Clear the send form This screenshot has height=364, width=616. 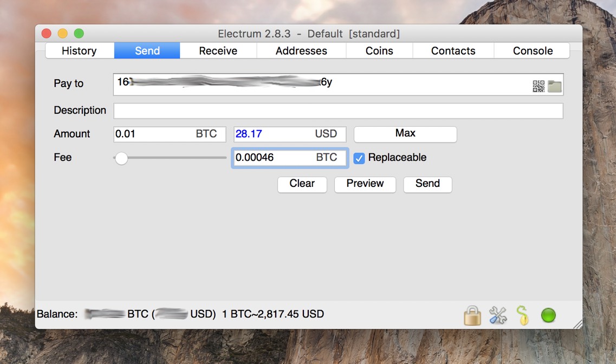[302, 184]
